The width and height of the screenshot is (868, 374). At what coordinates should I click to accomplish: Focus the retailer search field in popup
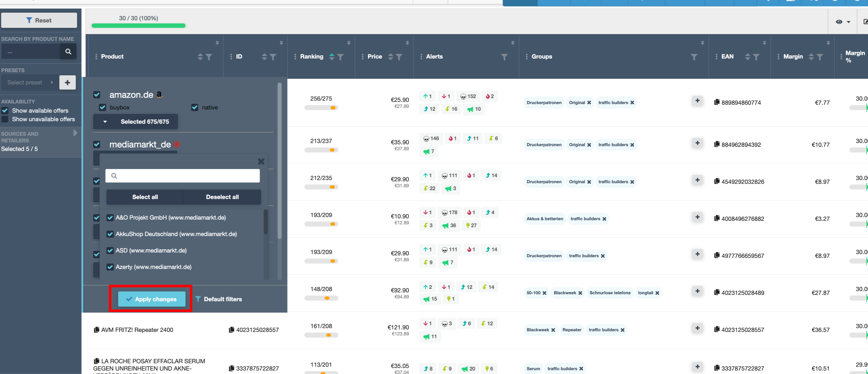(183, 176)
